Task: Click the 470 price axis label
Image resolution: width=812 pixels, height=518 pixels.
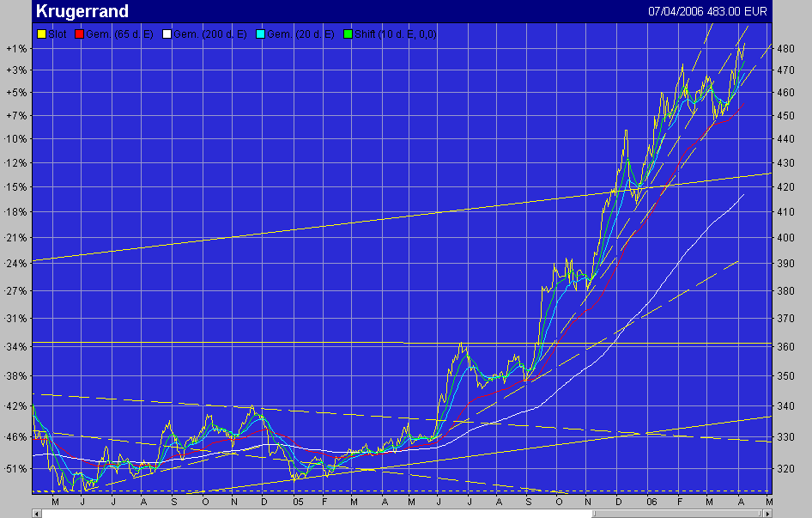Action: pos(785,70)
